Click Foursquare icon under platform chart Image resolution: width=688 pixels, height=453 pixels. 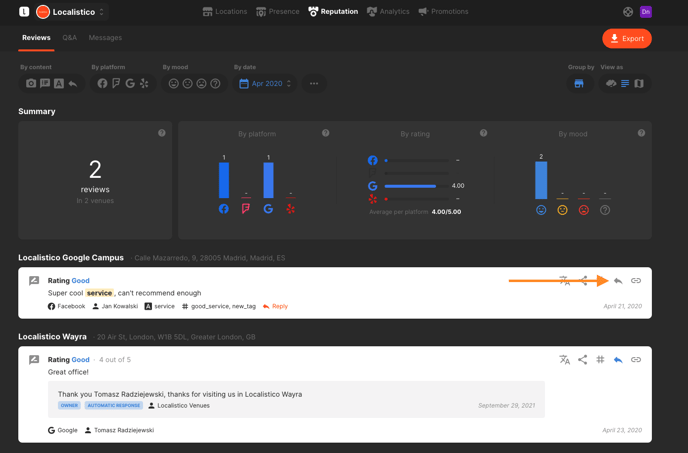click(x=246, y=209)
